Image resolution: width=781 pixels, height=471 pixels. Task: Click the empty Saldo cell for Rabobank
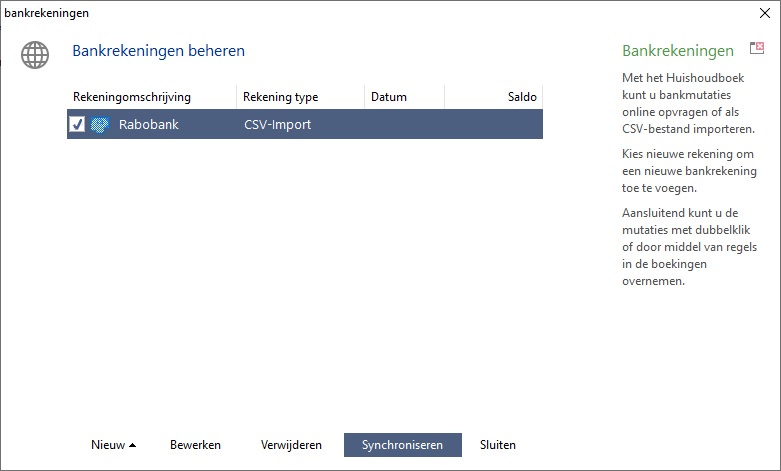tap(493, 125)
